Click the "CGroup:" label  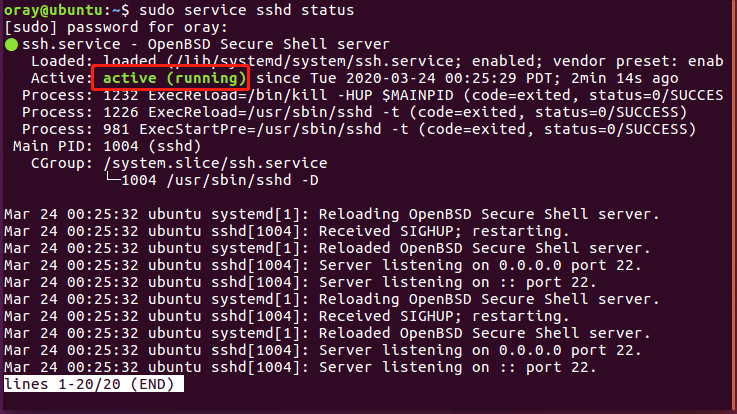56,163
